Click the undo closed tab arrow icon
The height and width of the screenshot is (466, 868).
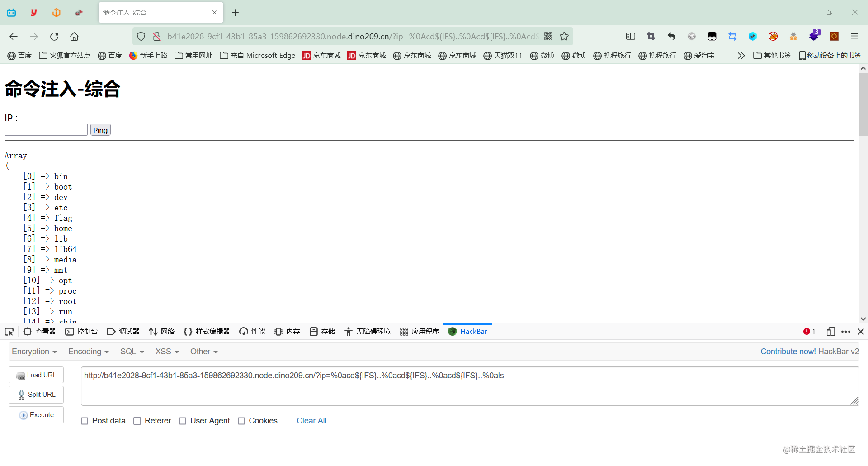pyautogui.click(x=671, y=37)
